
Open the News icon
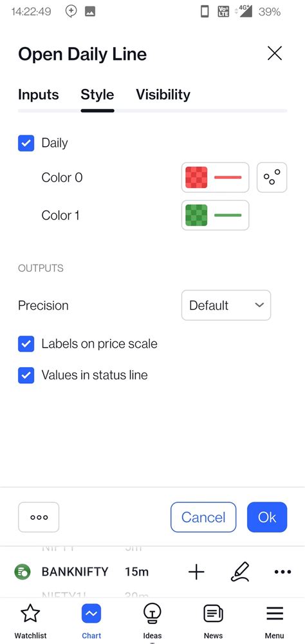[213, 614]
